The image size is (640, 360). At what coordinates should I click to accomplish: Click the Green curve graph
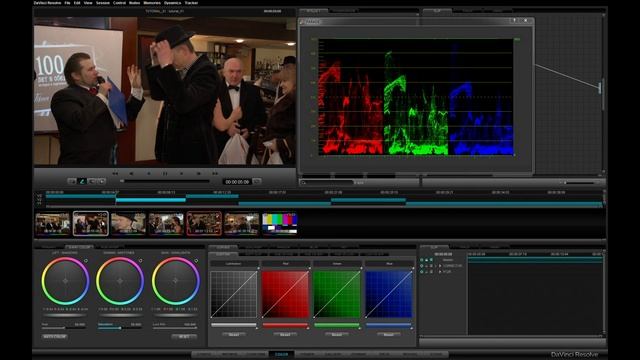tap(337, 294)
